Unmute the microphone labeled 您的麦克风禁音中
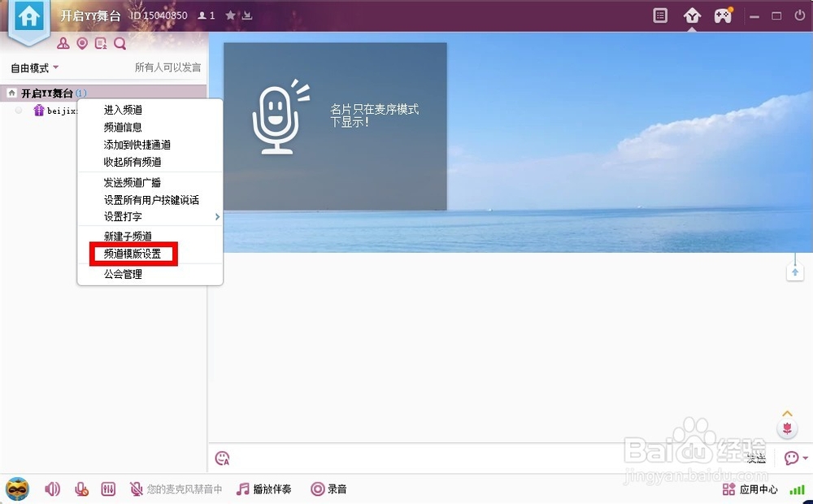The image size is (813, 504). pos(137,489)
